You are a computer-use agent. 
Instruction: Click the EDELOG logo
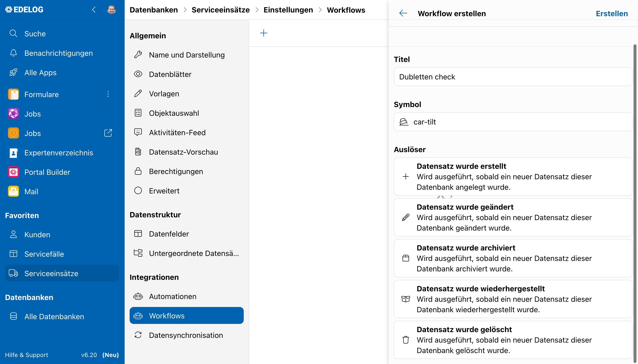[24, 9]
